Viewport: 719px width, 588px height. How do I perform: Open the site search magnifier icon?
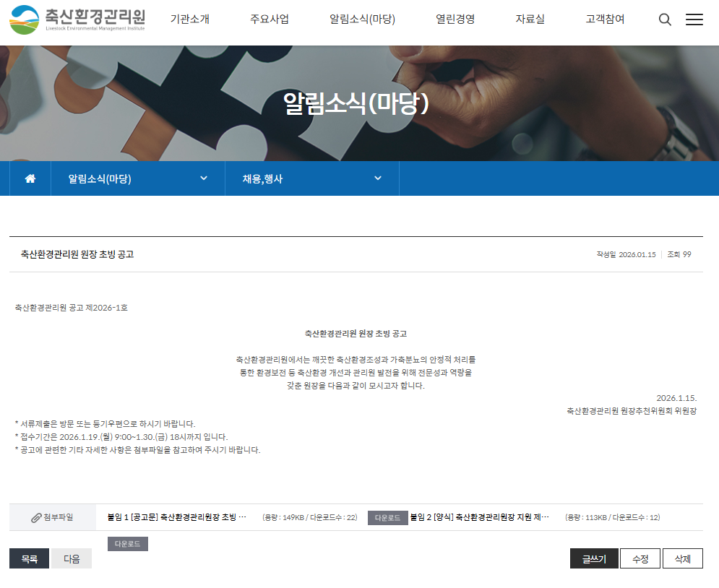click(665, 20)
